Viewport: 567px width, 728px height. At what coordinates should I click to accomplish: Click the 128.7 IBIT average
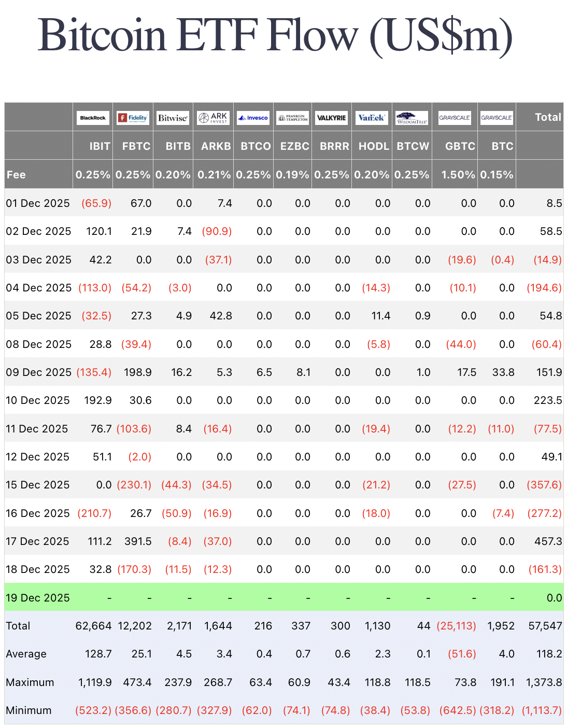point(98,654)
